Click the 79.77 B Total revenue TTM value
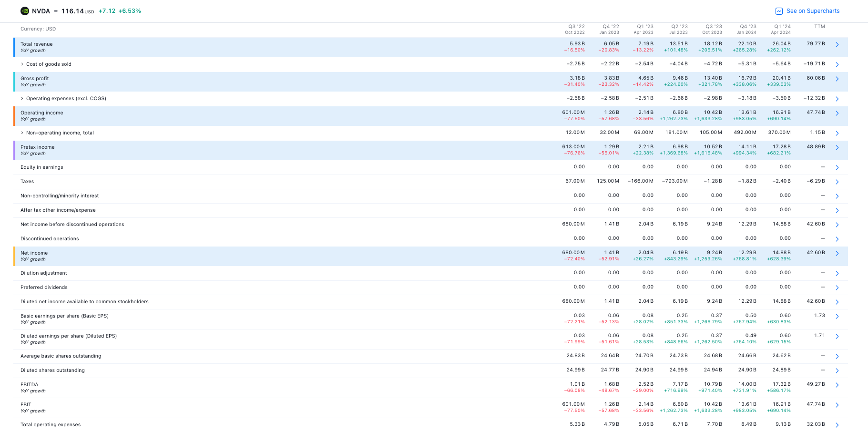Image resolution: width=868 pixels, height=432 pixels. tap(816, 44)
